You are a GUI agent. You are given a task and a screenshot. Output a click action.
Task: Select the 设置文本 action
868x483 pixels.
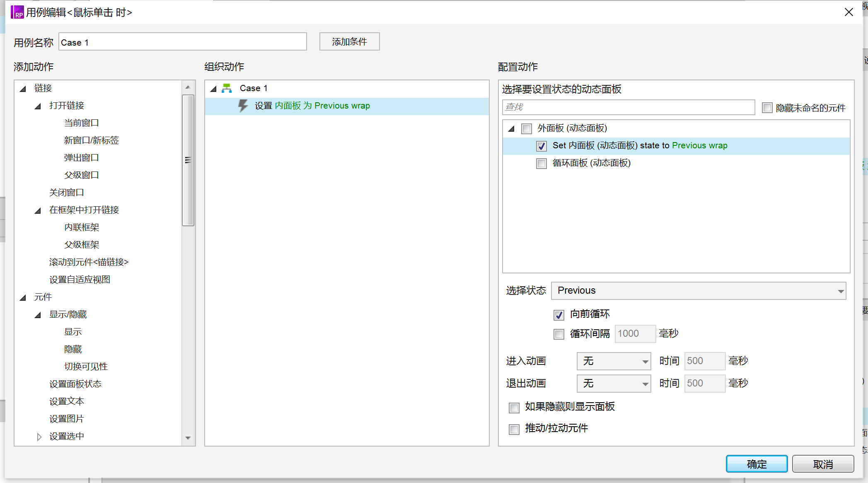(x=66, y=401)
